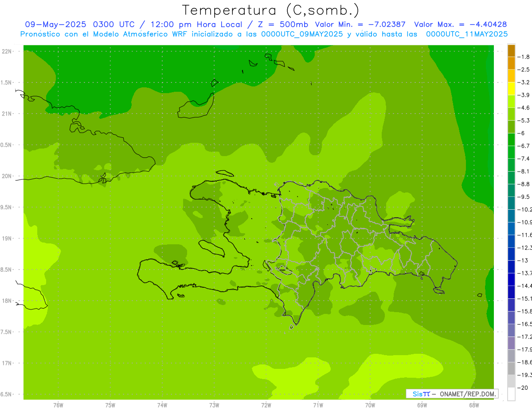Pick the yellow legend swatch between -3.2 and -3.9

(x=511, y=89)
